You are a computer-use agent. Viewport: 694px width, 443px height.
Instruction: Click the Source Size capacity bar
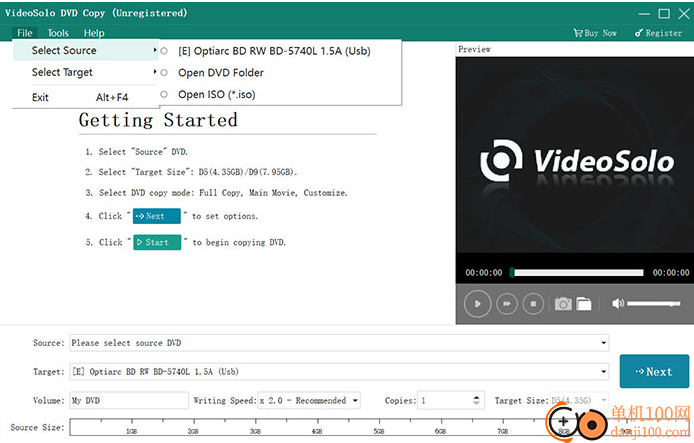[x=381, y=427]
